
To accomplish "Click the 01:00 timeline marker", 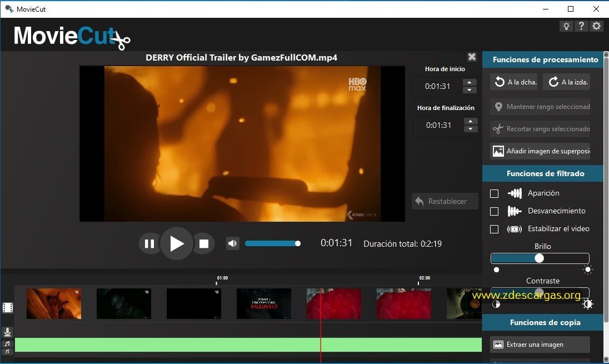I will pos(222,278).
